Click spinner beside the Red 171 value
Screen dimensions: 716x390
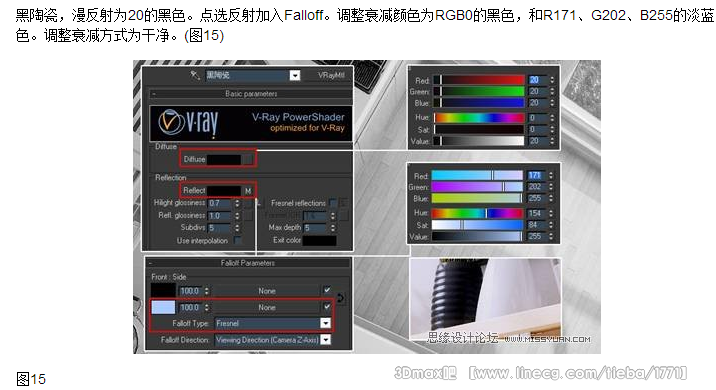[x=551, y=175]
